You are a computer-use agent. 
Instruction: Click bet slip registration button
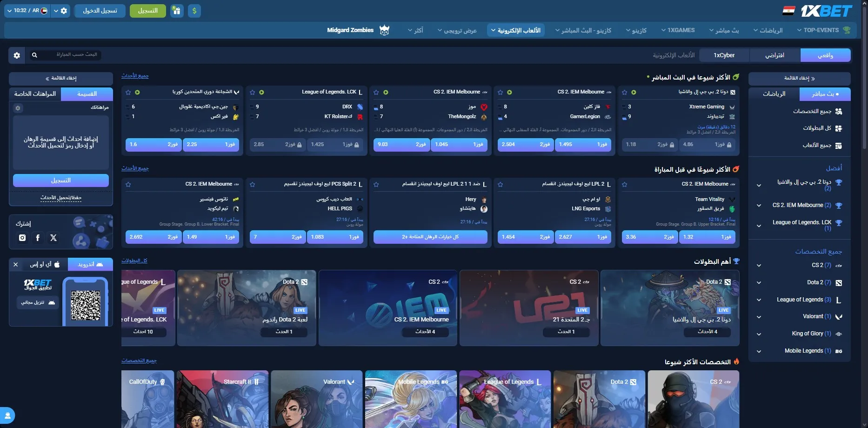(61, 181)
